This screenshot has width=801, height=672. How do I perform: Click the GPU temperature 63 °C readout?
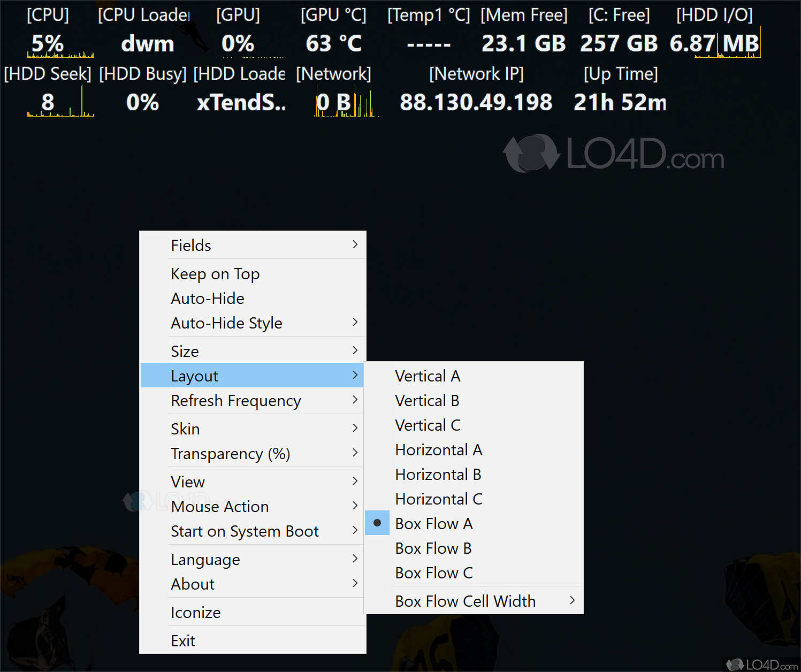pyautogui.click(x=333, y=43)
